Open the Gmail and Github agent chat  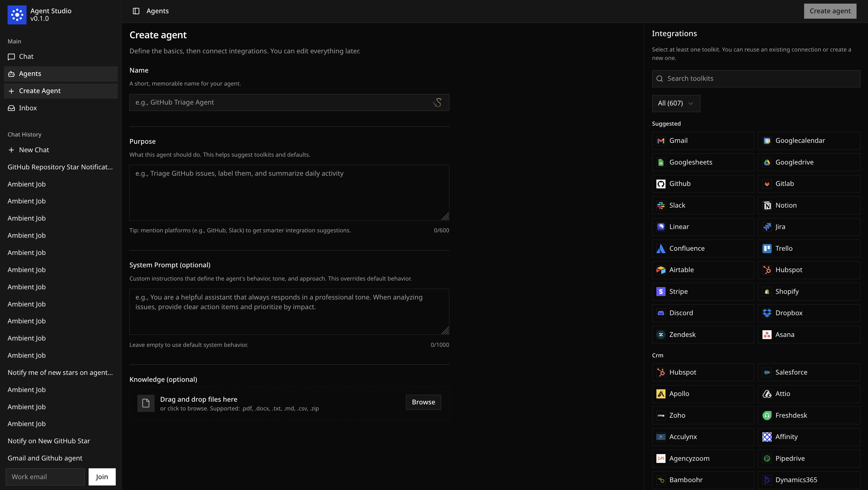coord(45,458)
